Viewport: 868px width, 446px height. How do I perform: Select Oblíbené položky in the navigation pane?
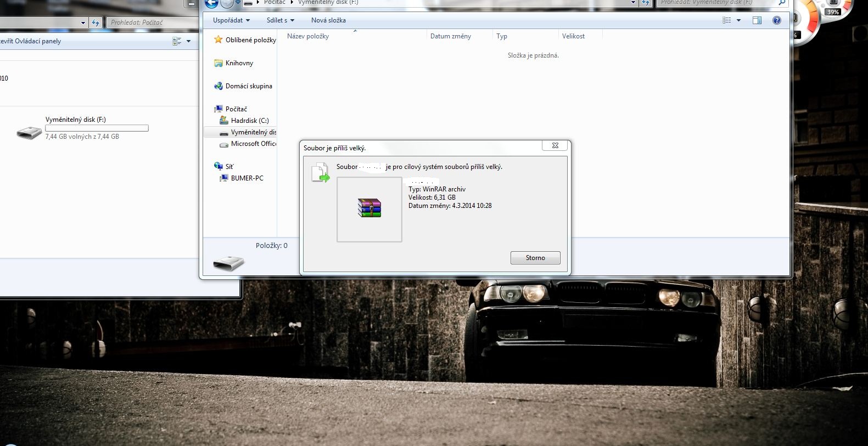pyautogui.click(x=250, y=40)
